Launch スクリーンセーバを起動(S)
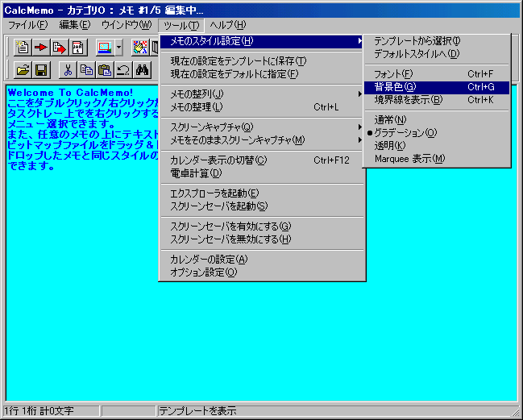 (x=262, y=206)
